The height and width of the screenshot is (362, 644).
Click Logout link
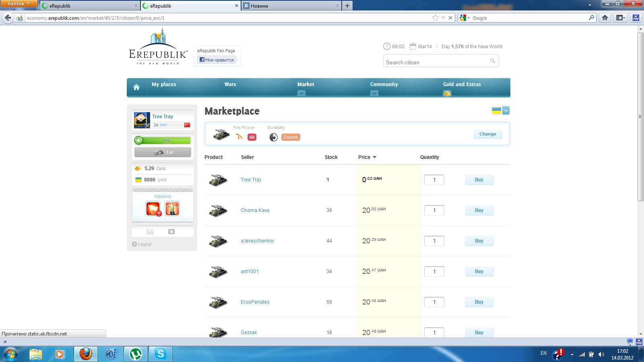142,244
